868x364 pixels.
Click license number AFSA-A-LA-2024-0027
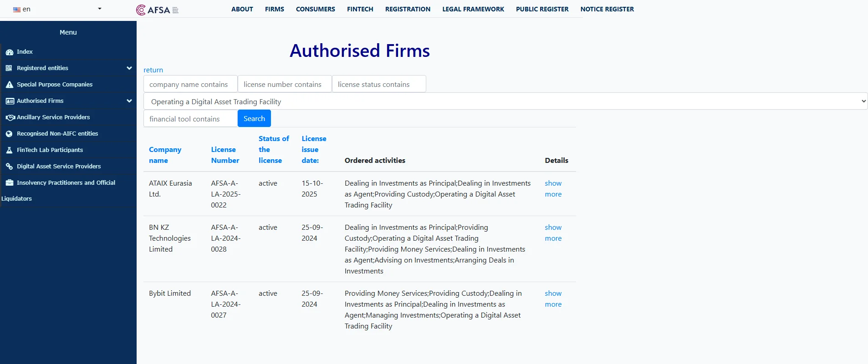[225, 304]
